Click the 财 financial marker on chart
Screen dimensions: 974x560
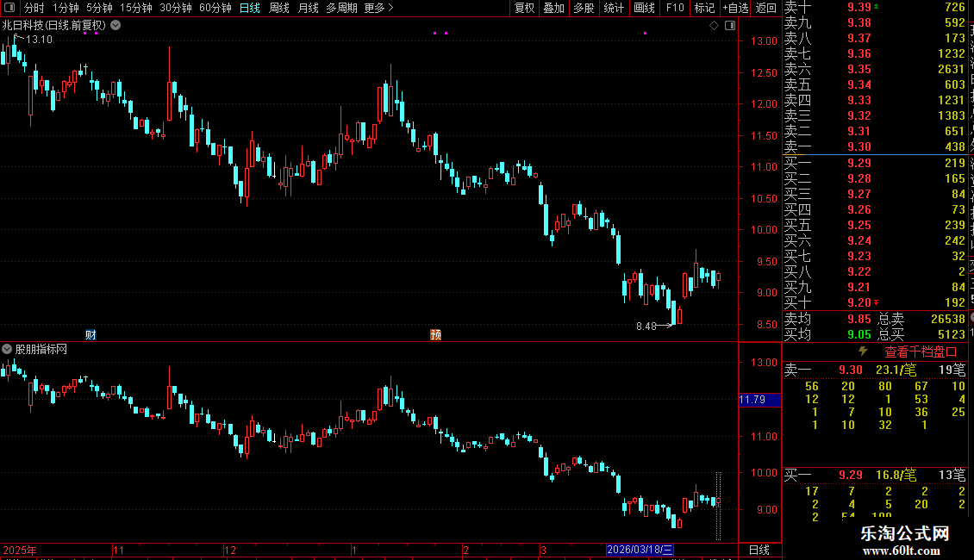pos(91,334)
